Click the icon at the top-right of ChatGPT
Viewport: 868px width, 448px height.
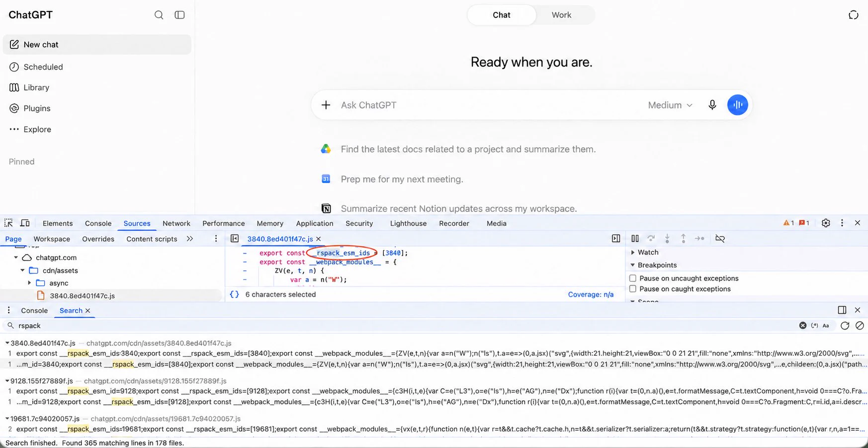point(853,15)
